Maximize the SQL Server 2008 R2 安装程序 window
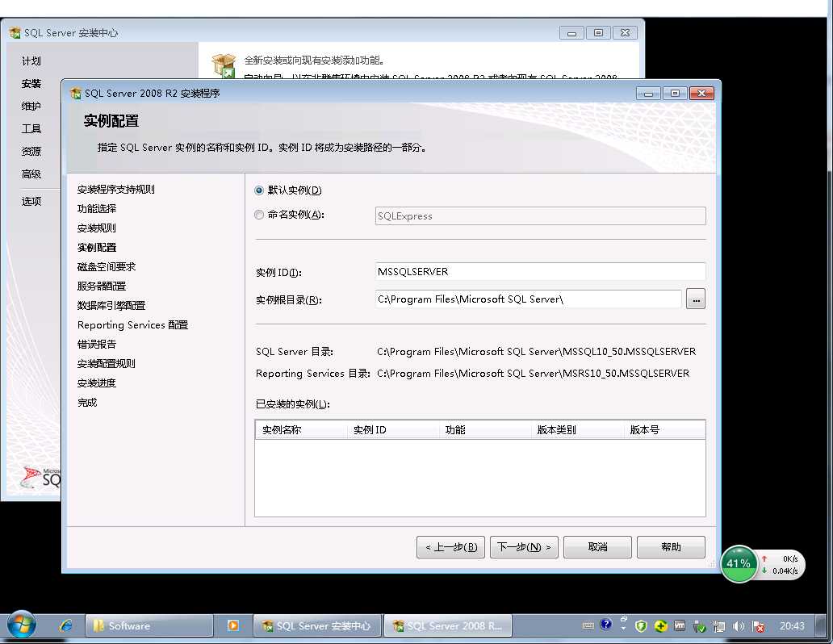Screen dimensions: 833x644 [675, 94]
